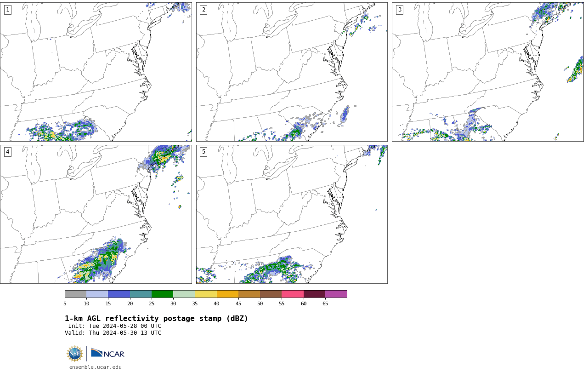Screen dimensions: 588x372
Task: Select the purple 65+ dBZ swatch
Action: (336, 294)
